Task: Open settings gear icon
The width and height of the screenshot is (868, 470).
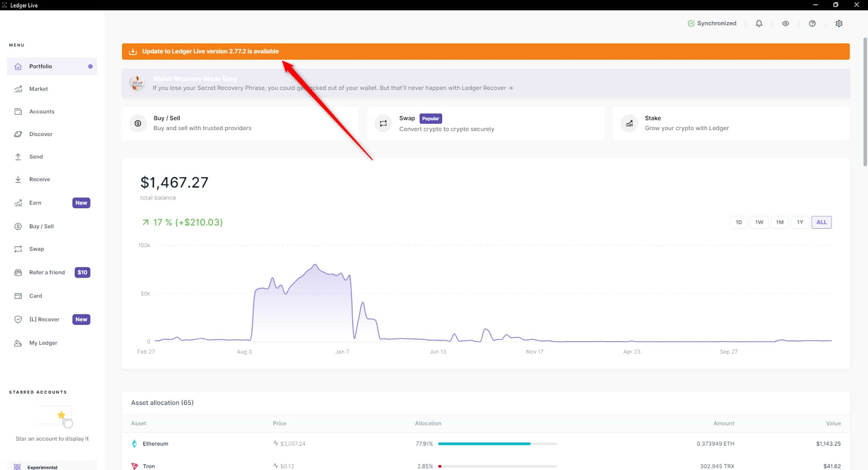Action: tap(839, 23)
